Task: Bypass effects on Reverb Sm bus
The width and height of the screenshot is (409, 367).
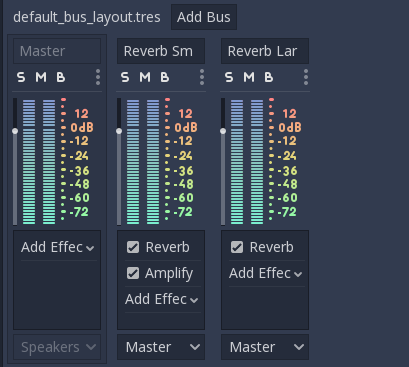Action: (x=165, y=77)
